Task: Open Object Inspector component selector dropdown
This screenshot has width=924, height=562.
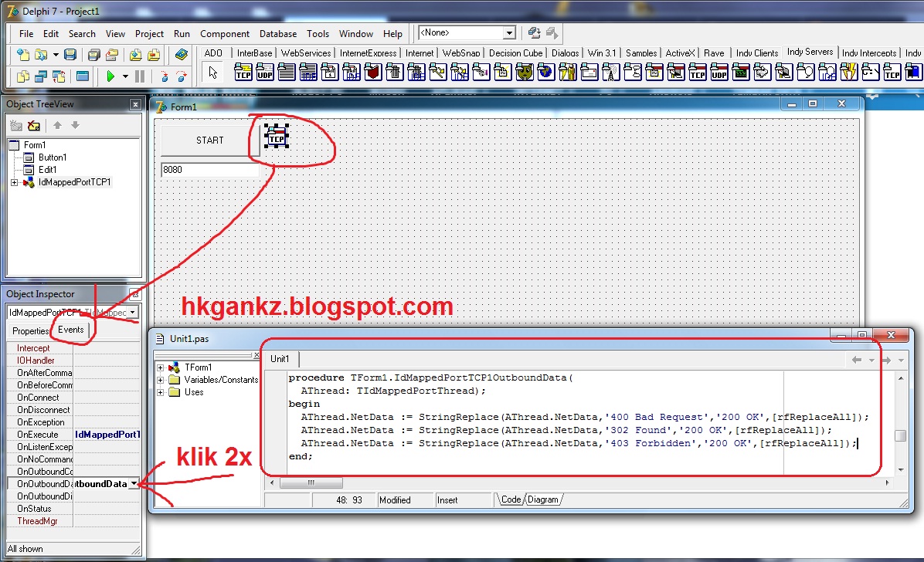Action: [x=133, y=312]
